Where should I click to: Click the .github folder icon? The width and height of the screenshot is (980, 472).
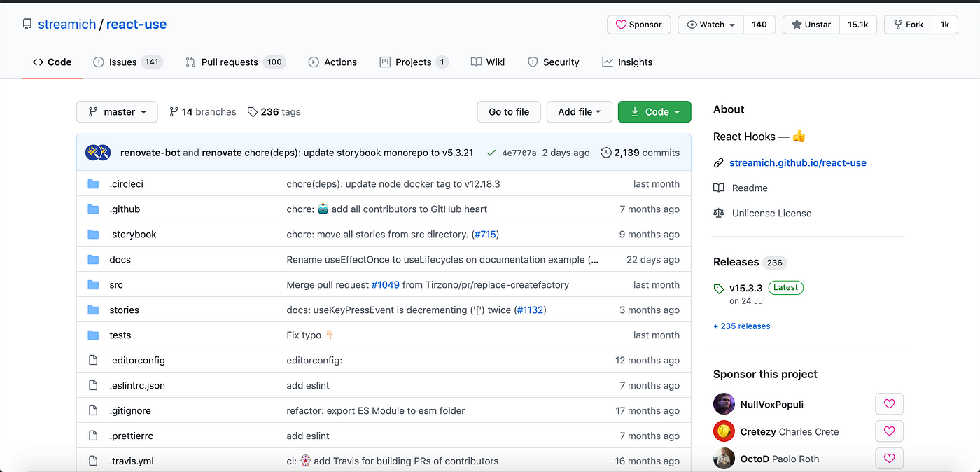click(x=93, y=209)
